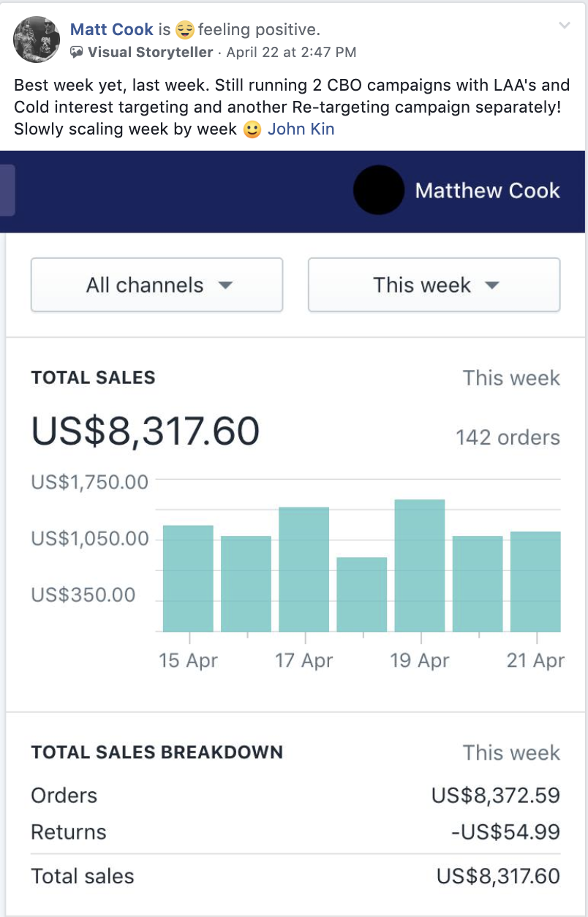Click the smiley emoji in post text
588x917 pixels.
[252, 130]
